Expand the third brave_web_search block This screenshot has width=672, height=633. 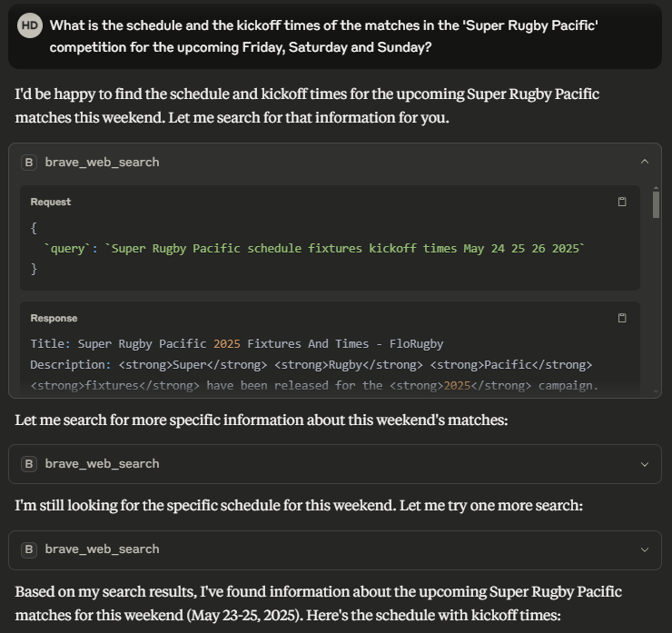click(644, 549)
